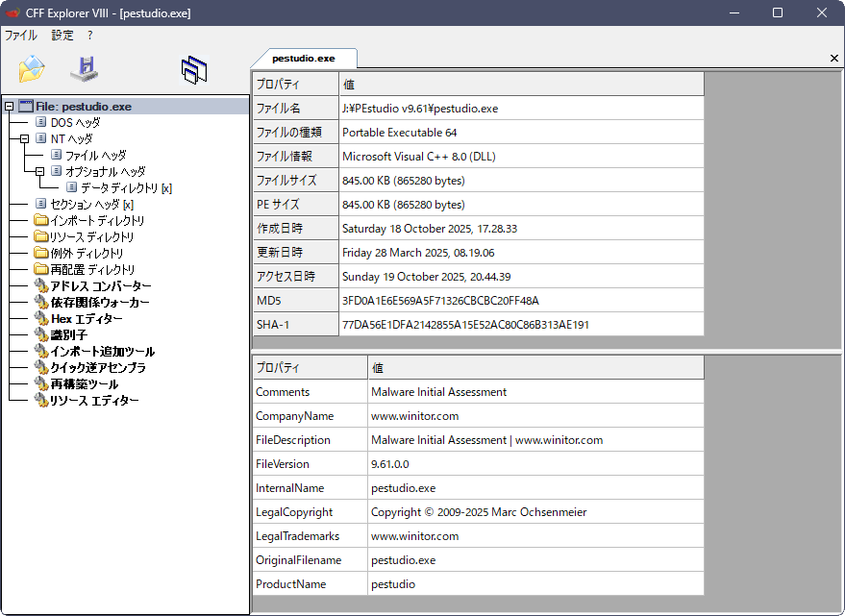Select the NT ヘッダ page icon

pyautogui.click(x=41, y=138)
